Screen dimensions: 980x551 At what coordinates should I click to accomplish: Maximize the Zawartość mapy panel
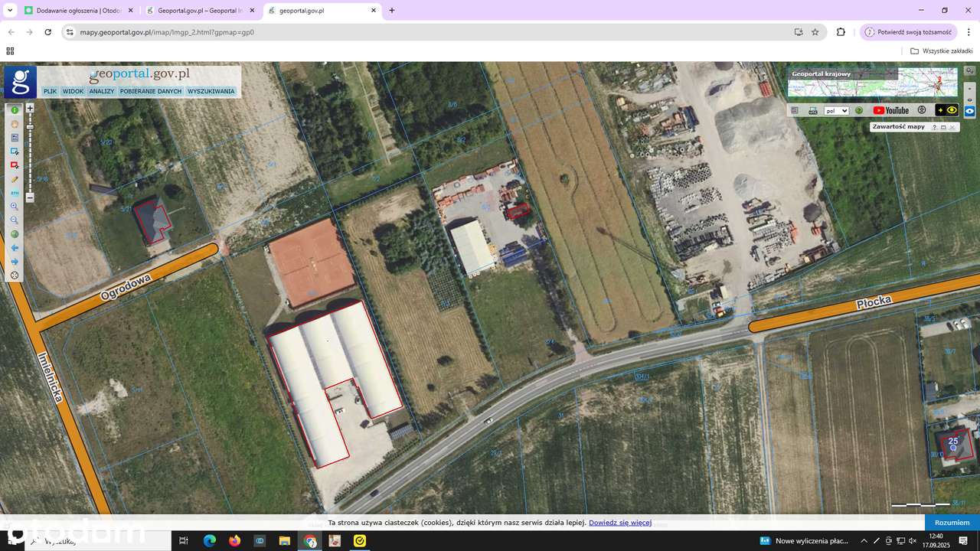[x=943, y=127]
